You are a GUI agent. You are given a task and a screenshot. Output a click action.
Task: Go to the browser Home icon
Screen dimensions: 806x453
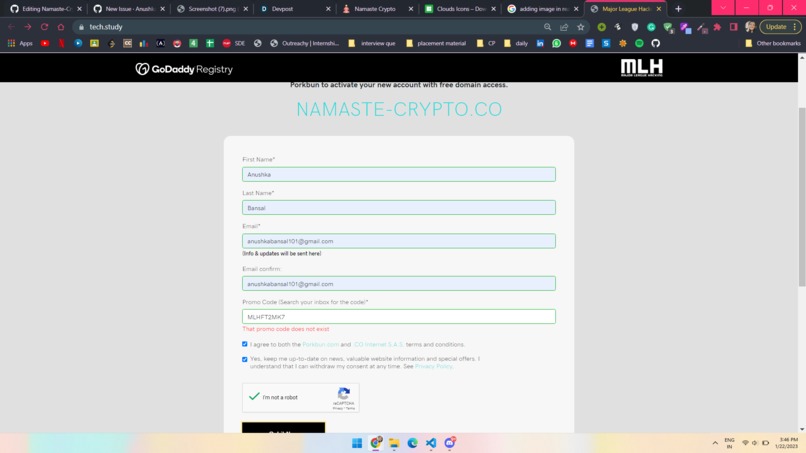coord(61,27)
